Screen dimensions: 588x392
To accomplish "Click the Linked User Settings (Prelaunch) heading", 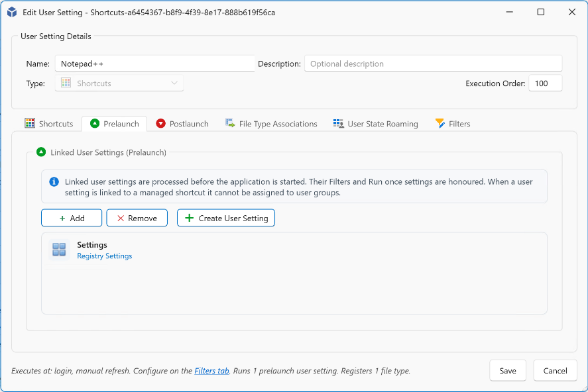I will [x=108, y=152].
